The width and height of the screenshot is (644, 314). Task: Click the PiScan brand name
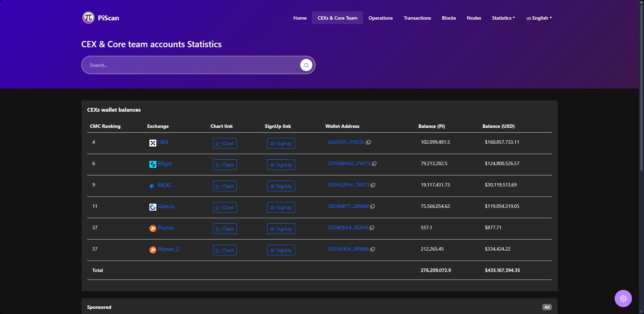pos(108,18)
